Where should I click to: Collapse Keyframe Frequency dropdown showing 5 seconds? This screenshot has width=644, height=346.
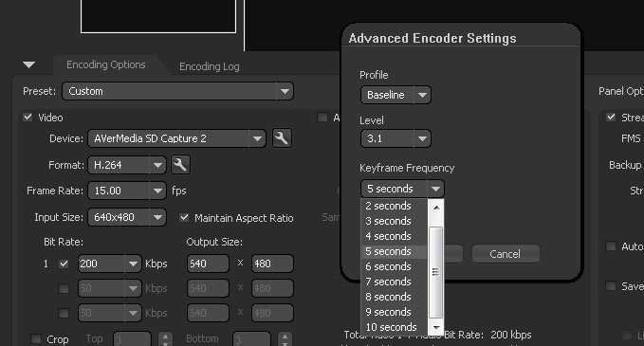coord(402,189)
